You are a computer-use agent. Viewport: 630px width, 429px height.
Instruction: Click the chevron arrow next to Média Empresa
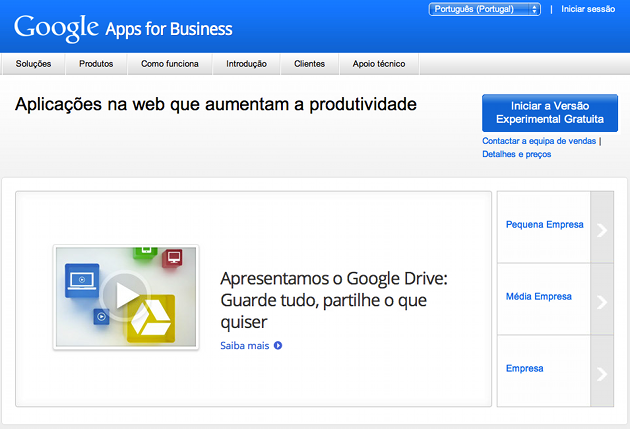[x=602, y=302]
